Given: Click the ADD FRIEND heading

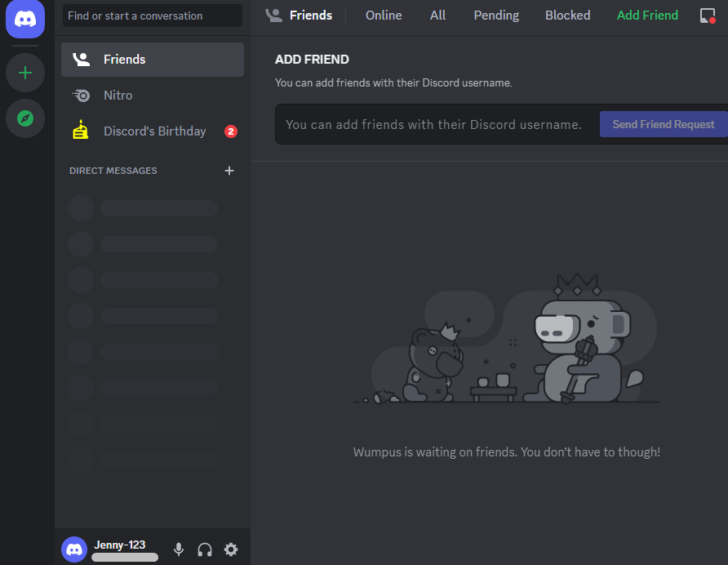Looking at the screenshot, I should point(312,60).
